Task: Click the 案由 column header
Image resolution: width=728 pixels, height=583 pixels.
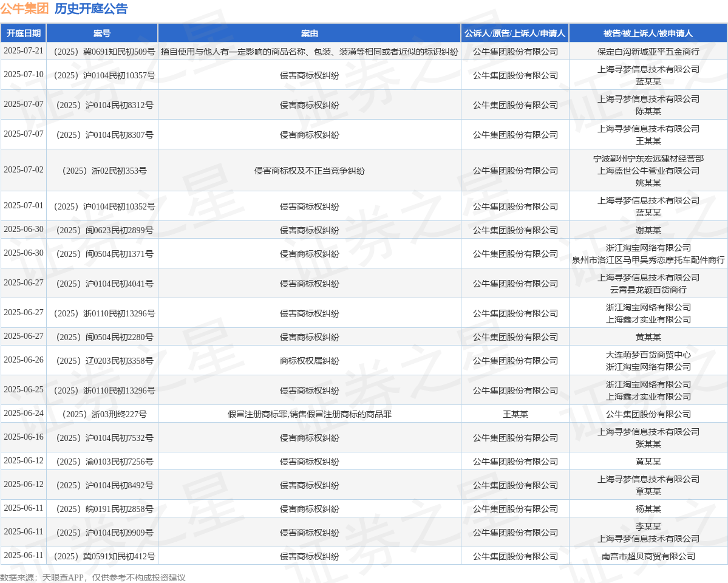Action: 310,33
